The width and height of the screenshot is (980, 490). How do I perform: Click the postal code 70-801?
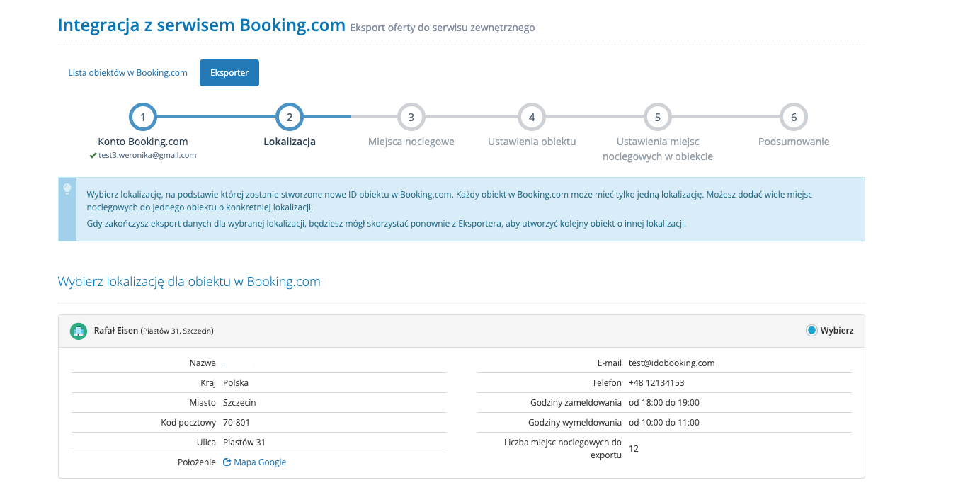(238, 423)
